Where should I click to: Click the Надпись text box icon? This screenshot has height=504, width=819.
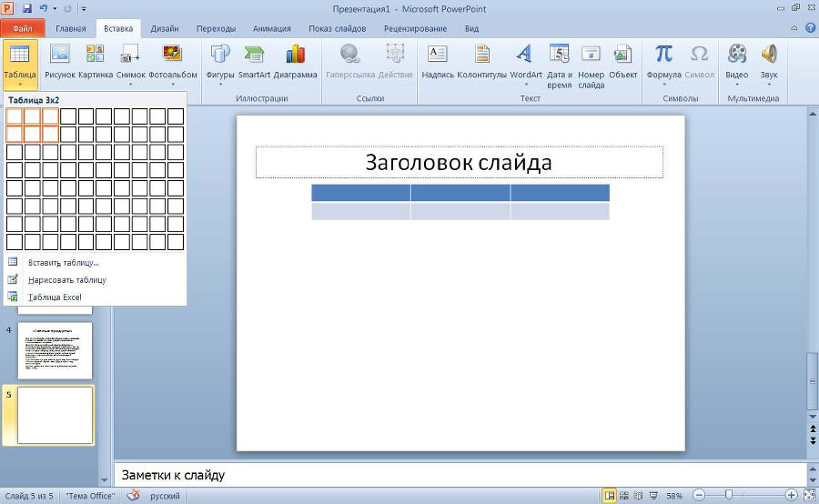tap(437, 62)
